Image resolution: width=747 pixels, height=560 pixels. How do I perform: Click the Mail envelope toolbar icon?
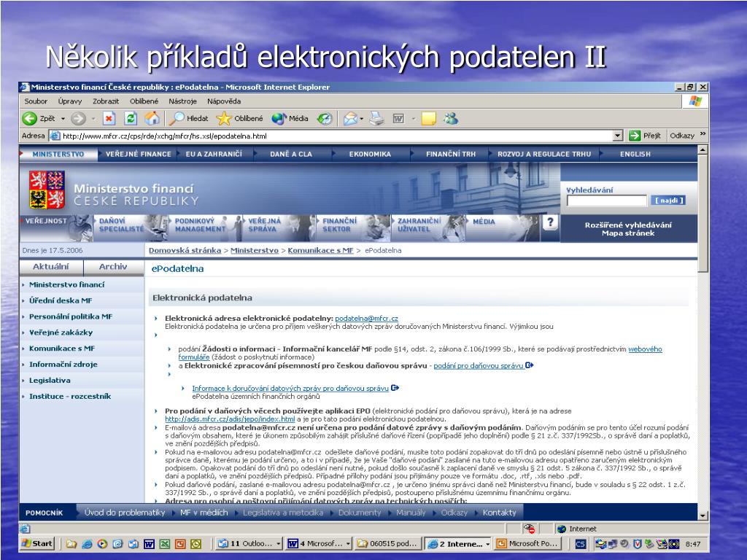pos(350,119)
